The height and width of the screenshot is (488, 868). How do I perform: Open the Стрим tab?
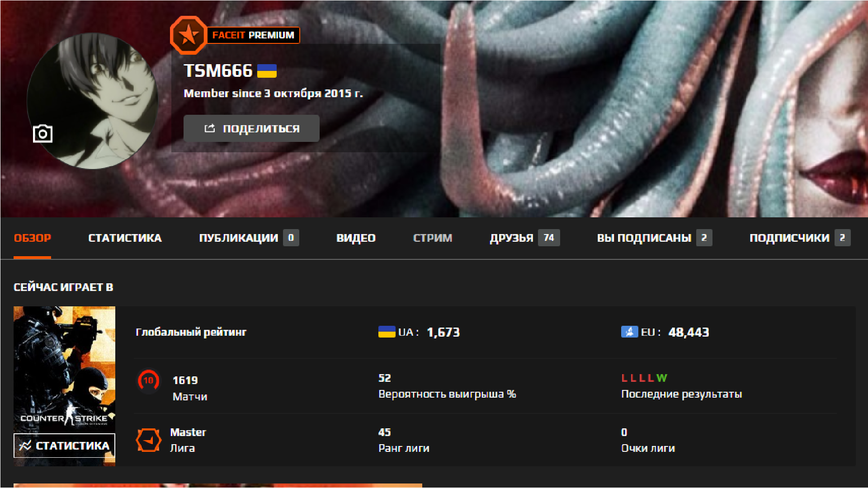433,238
